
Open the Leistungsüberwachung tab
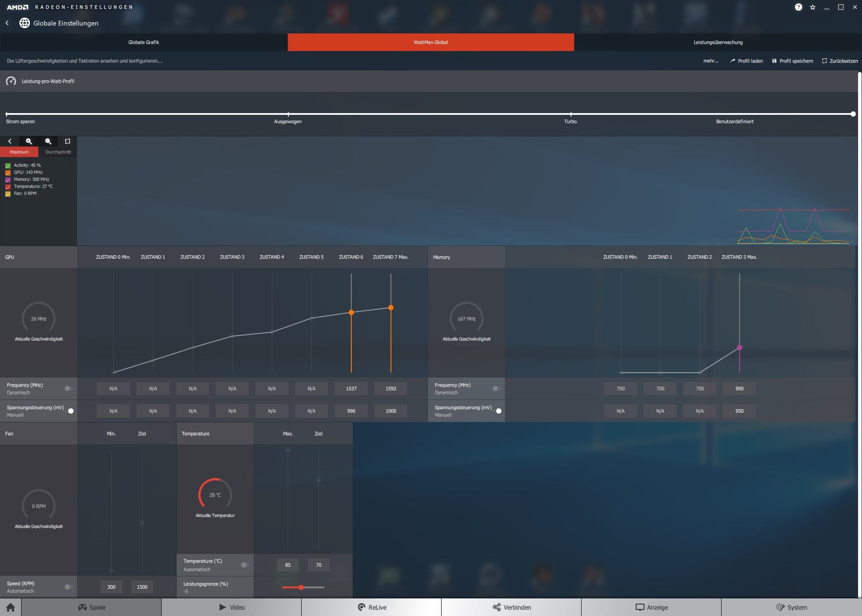point(718,42)
